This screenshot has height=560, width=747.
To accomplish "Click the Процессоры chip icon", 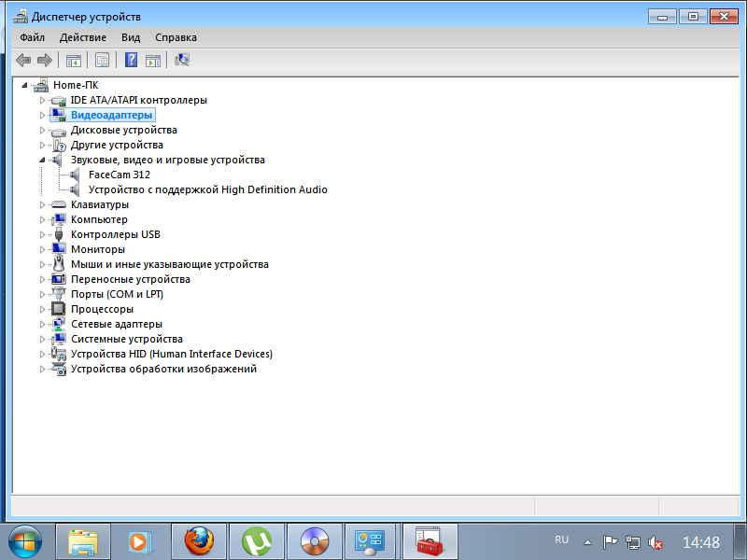I will click(59, 309).
